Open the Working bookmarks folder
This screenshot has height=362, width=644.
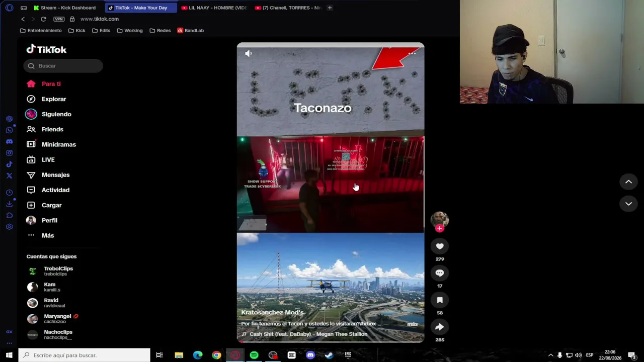(x=129, y=31)
